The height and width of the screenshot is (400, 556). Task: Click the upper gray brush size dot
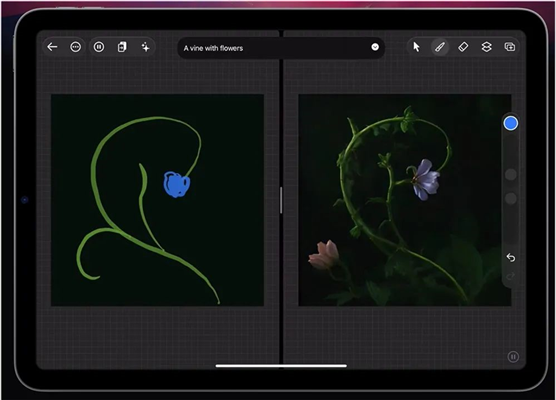511,174
